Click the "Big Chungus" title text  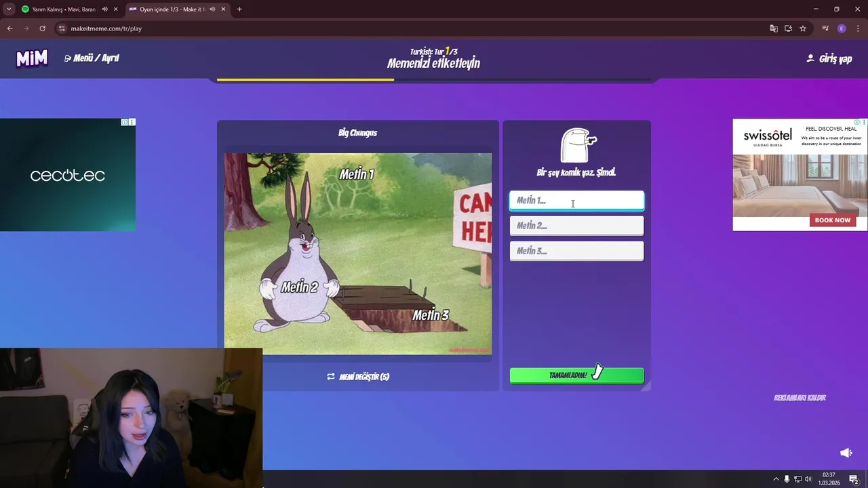click(358, 133)
